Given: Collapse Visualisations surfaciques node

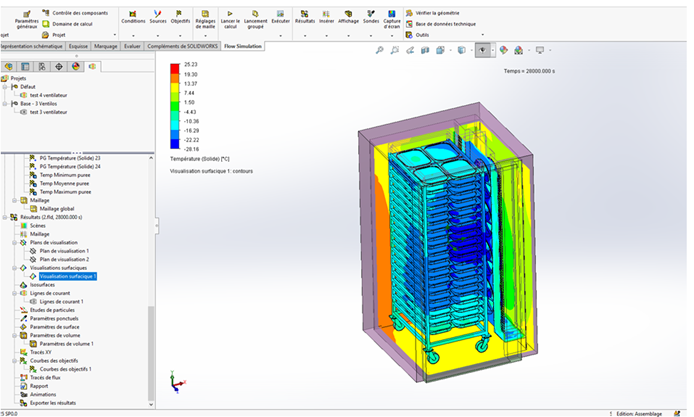Looking at the screenshot, I should coord(15,268).
